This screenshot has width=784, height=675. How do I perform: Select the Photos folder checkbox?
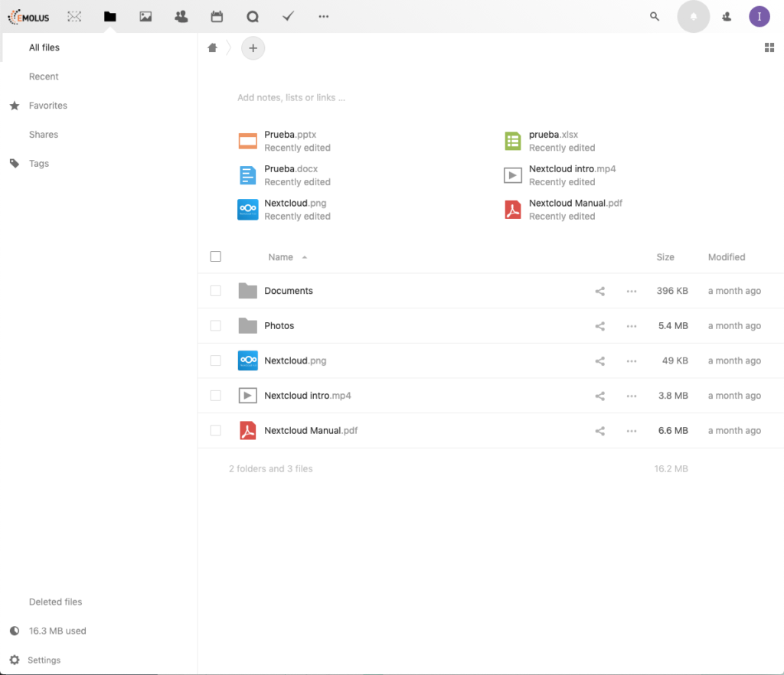click(215, 326)
